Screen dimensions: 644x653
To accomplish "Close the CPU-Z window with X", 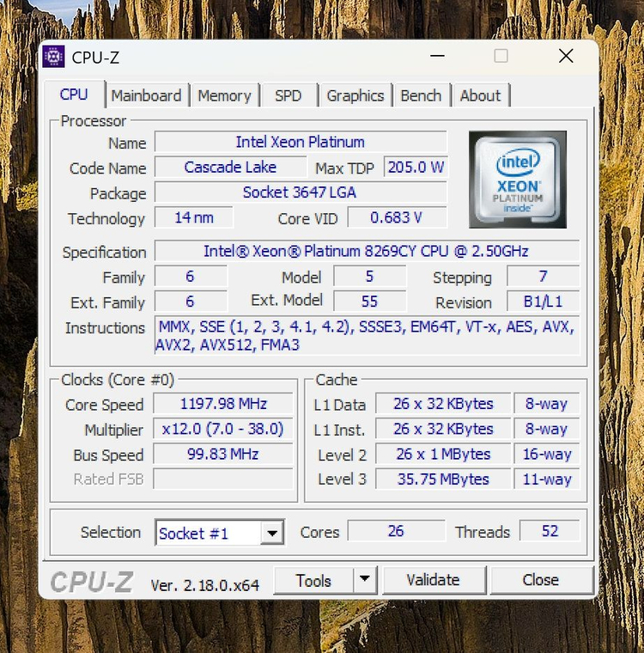I will [x=566, y=56].
